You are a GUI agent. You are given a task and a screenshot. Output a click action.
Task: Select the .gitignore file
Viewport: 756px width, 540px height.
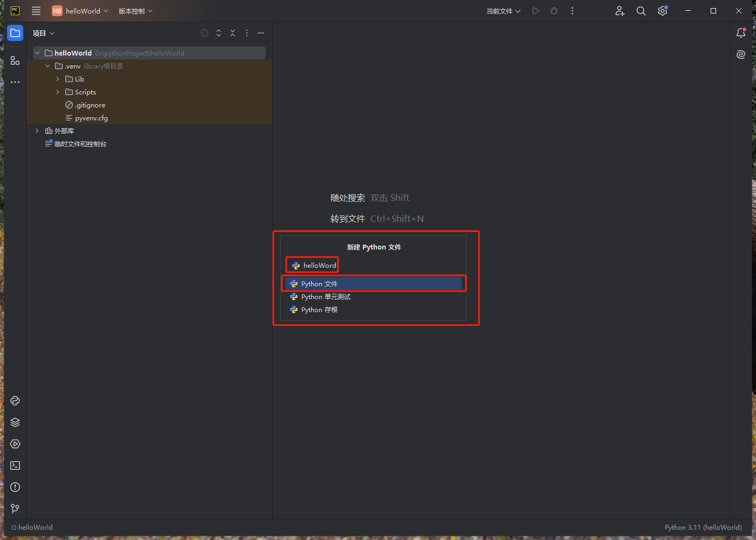pyautogui.click(x=149, y=105)
